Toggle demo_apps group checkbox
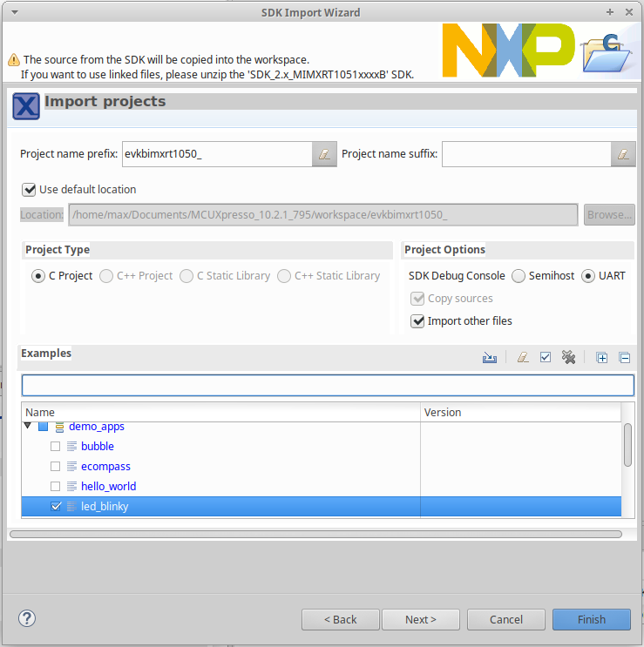This screenshot has height=647, width=644. click(43, 426)
